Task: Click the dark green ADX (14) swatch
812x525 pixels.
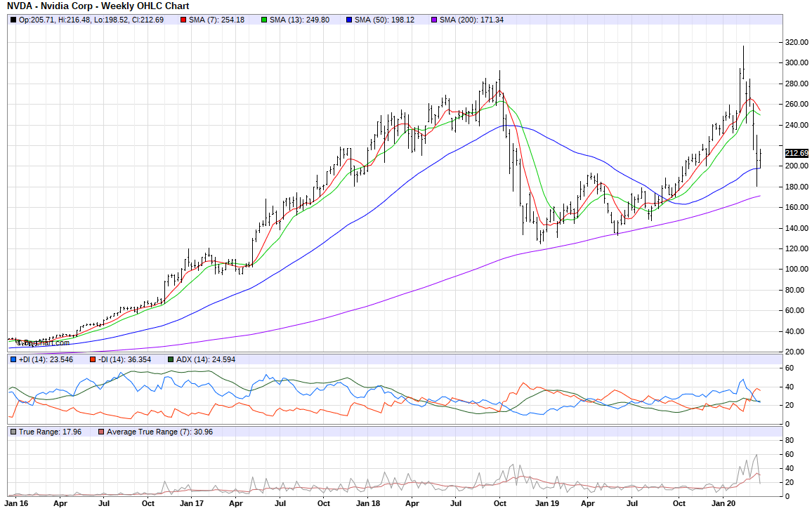Action: [x=171, y=359]
